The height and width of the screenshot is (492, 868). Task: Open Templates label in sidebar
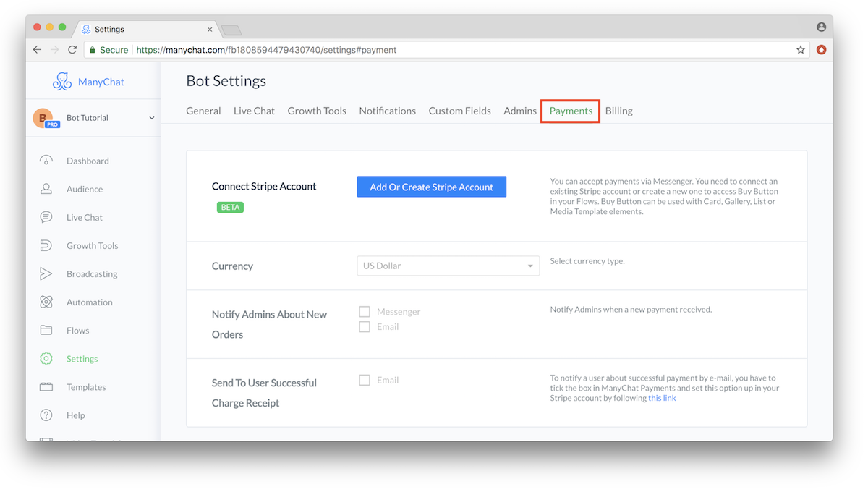[x=86, y=386]
